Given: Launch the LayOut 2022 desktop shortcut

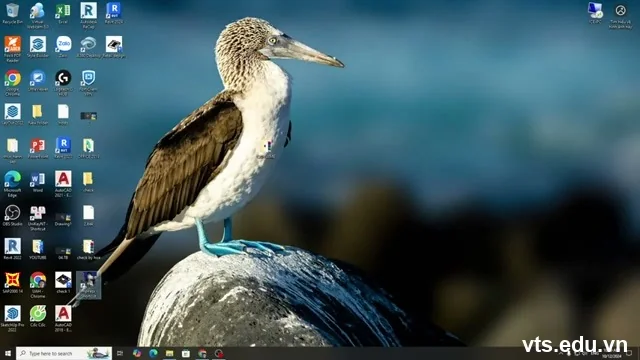Looking at the screenshot, I should [12, 114].
